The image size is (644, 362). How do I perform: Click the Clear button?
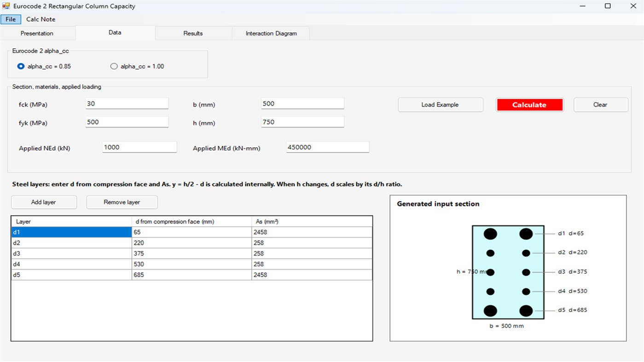pos(600,104)
